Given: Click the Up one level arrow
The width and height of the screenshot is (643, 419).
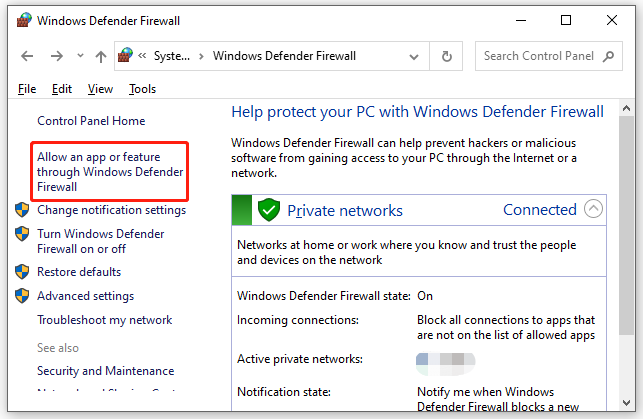Looking at the screenshot, I should 100,56.
